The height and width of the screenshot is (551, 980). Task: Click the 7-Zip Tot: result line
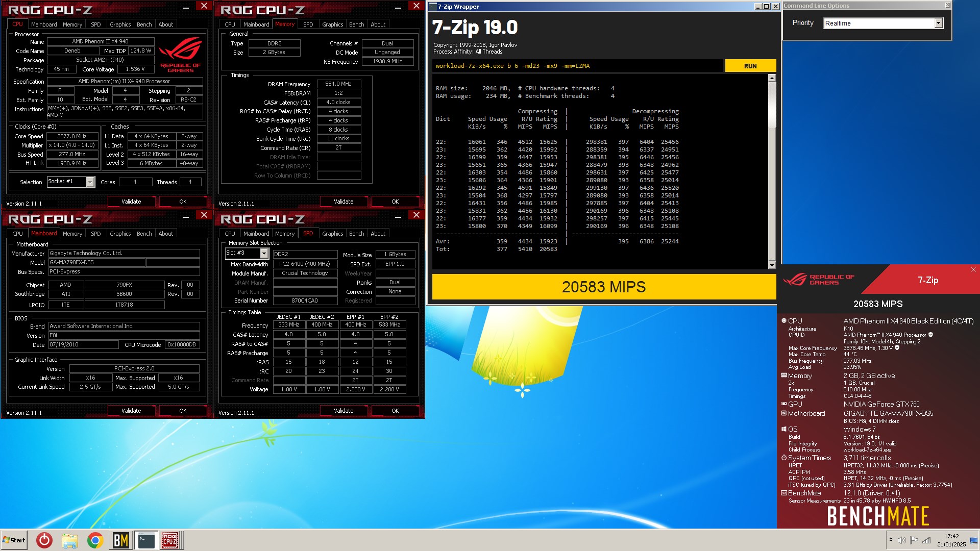coord(497,249)
